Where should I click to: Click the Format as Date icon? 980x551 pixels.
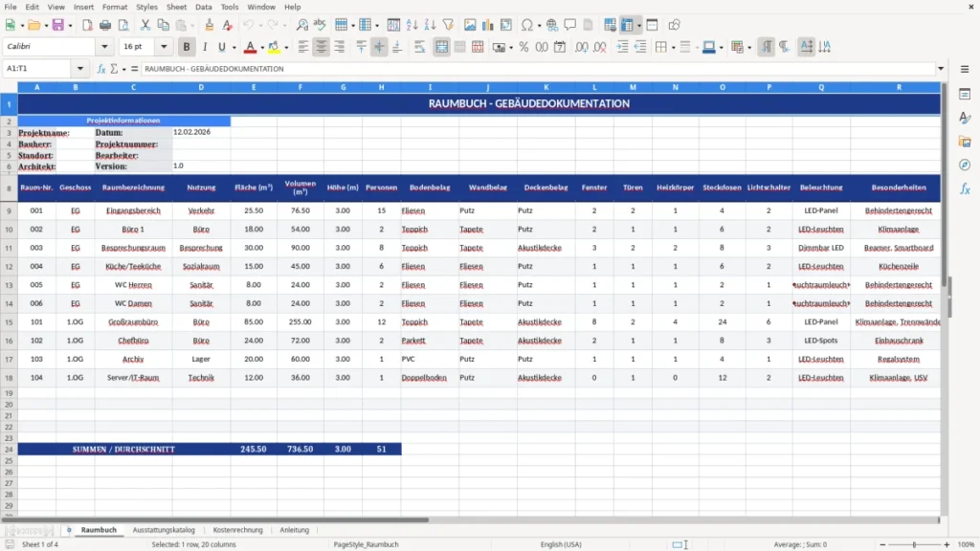[560, 47]
